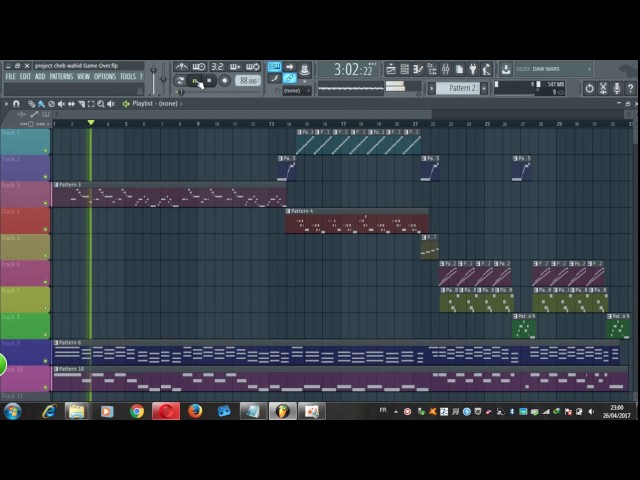Select the Zoom magnifier tool
Viewport: 640px width, 480px height.
coord(101,104)
